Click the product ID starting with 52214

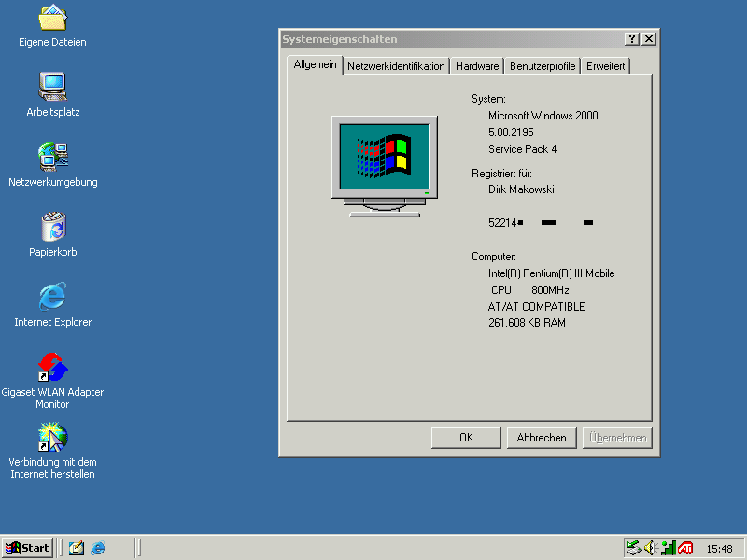point(541,223)
